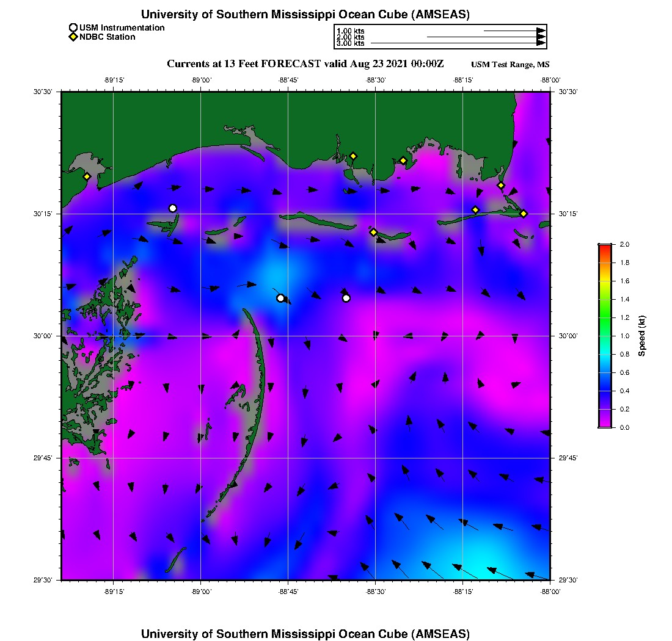The height and width of the screenshot is (641, 672).
Task: Select the northernmost yellow NDBC station diamond
Action: click(353, 156)
